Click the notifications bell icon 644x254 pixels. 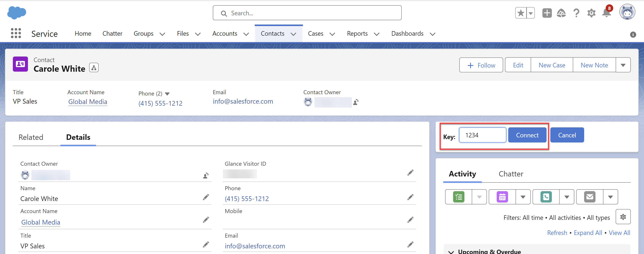click(x=606, y=13)
